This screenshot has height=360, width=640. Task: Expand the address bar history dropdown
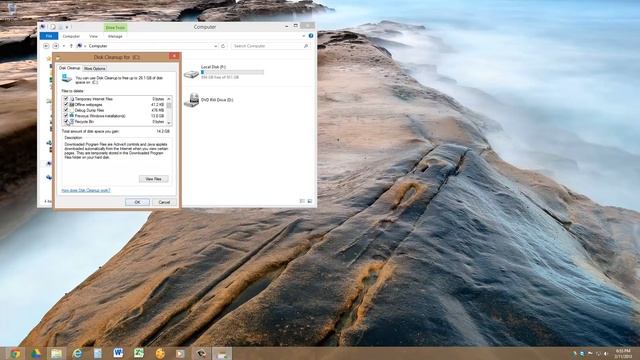pyautogui.click(x=215, y=46)
